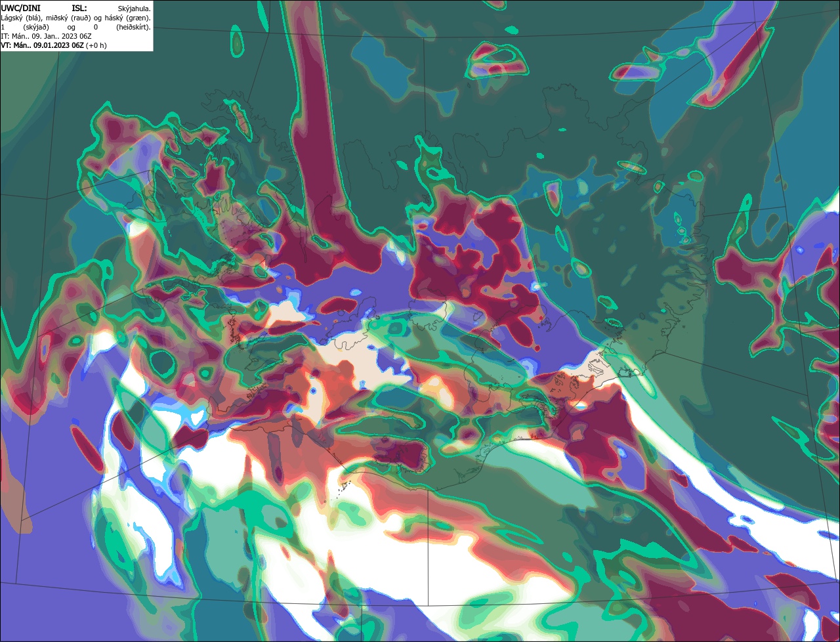
Task: Click the '(heiðskírt).' legend word
Action: click(x=134, y=28)
